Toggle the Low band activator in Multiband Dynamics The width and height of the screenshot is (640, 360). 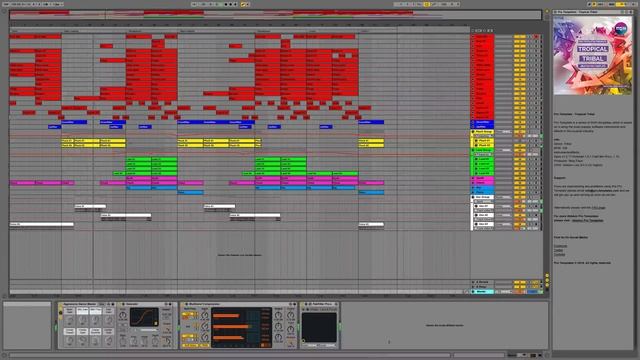click(x=188, y=336)
